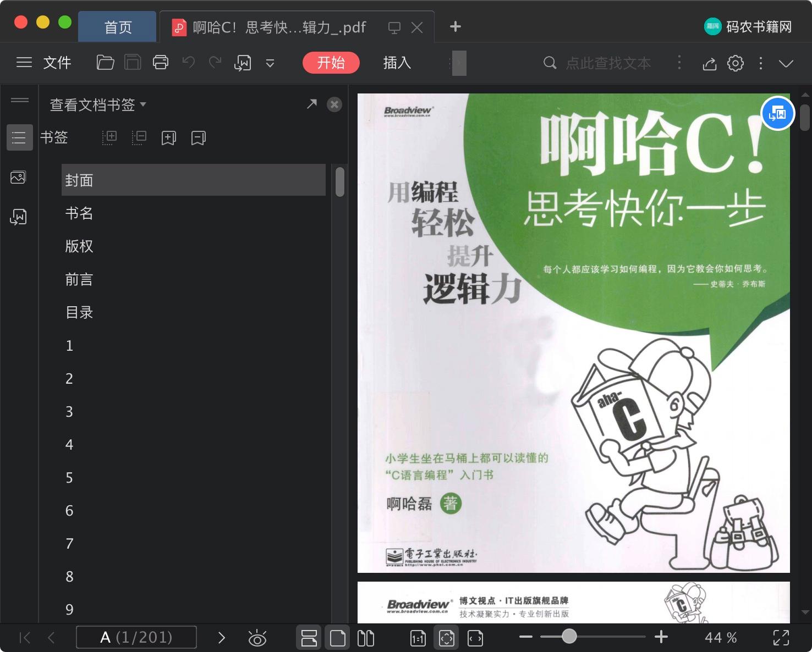812x652 pixels.
Task: Go to next page arrow
Action: (222, 638)
